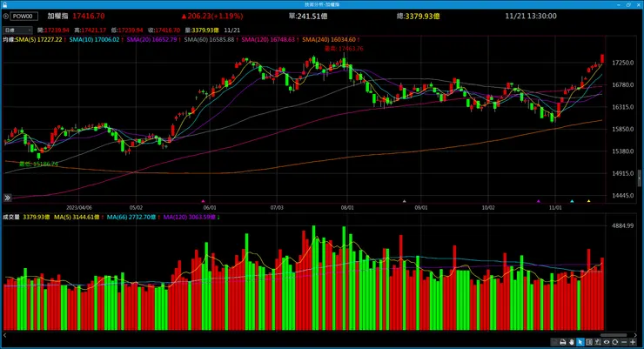Click the cyan triangle marker after 11/01
Screen dimensions: 644x349
pos(572,201)
